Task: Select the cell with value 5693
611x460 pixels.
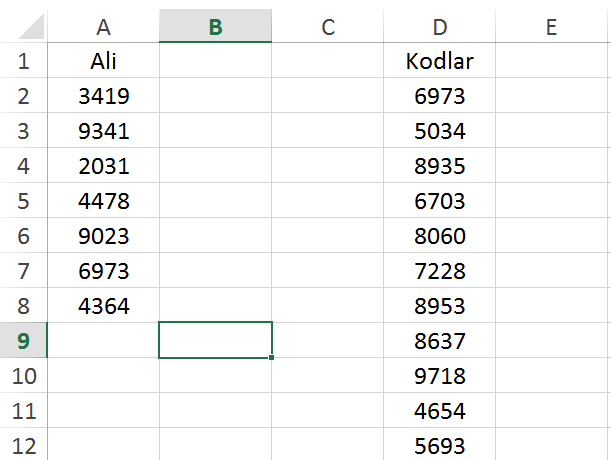Action: 439,445
